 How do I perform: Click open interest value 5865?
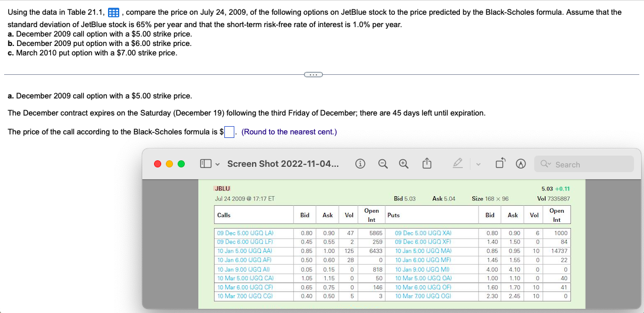point(376,233)
